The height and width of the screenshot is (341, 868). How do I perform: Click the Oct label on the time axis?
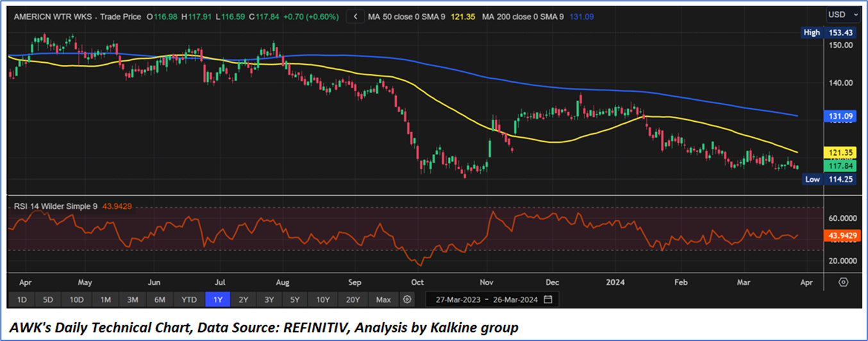click(417, 281)
